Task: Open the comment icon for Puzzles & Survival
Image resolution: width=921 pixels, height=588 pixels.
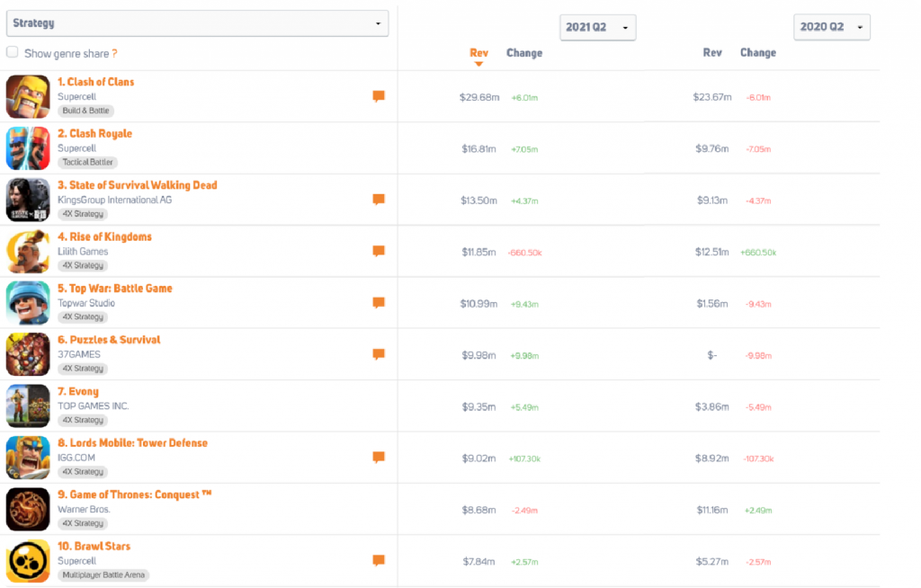Action: coord(379,354)
